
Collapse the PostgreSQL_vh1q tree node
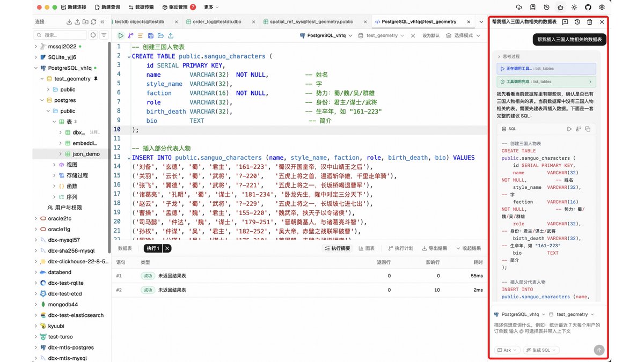(x=36, y=68)
